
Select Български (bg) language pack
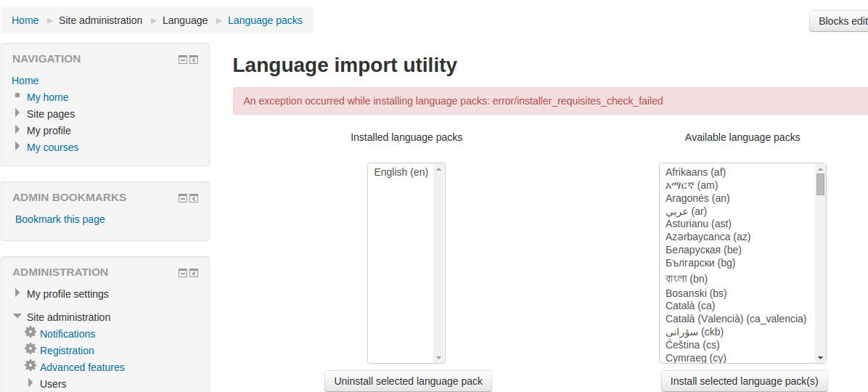[x=700, y=263]
